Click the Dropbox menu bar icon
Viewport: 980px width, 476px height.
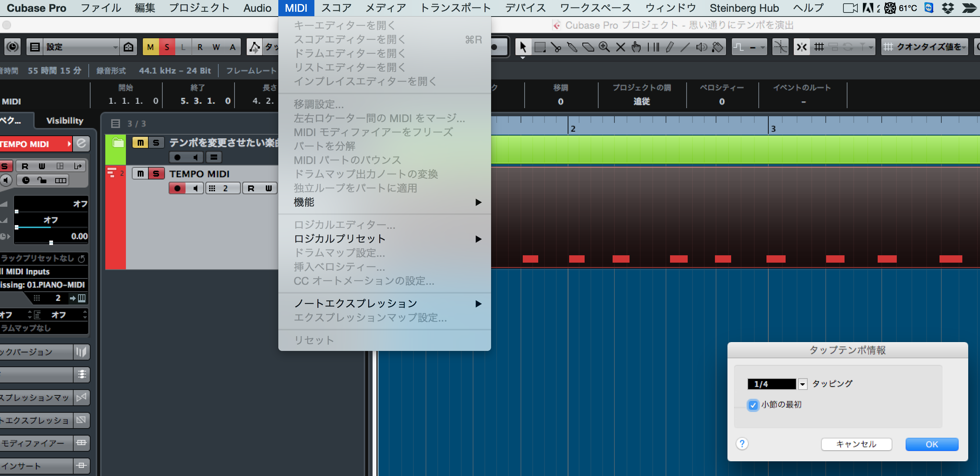pos(948,8)
